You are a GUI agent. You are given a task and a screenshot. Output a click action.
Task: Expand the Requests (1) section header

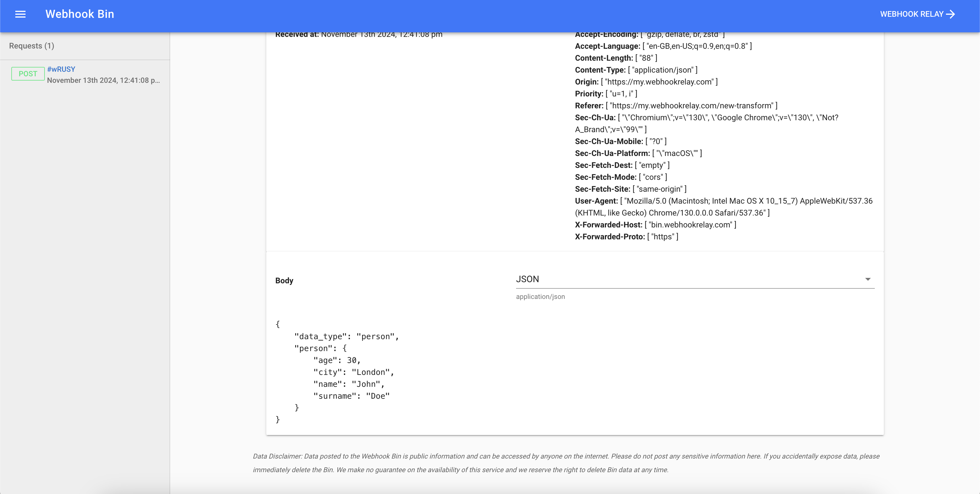(31, 46)
